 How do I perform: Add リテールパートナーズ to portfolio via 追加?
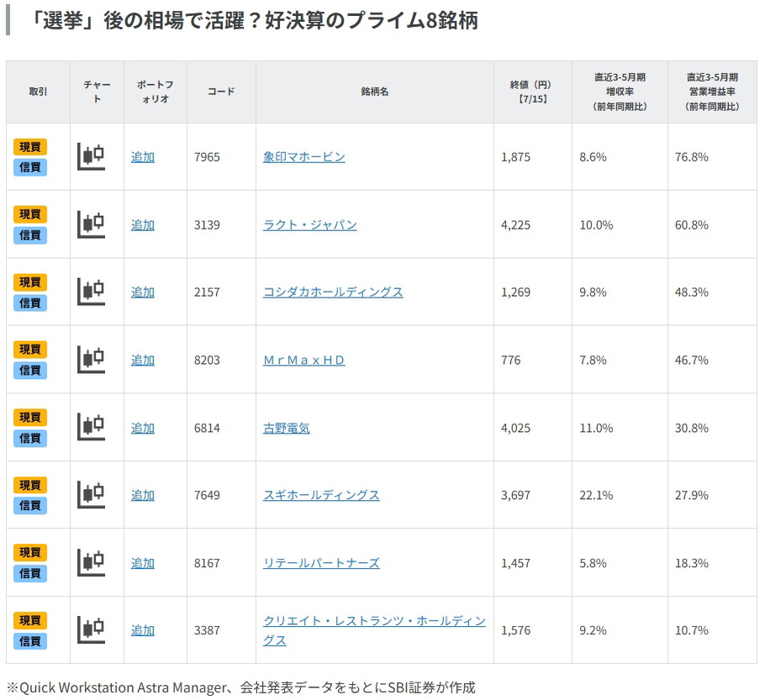pos(143,563)
